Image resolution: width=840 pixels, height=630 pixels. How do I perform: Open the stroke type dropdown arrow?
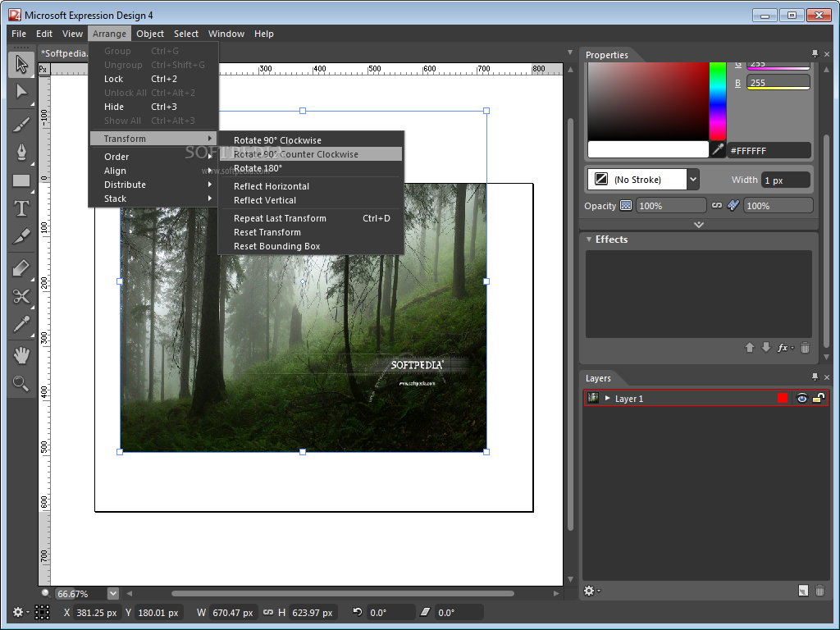coord(693,180)
